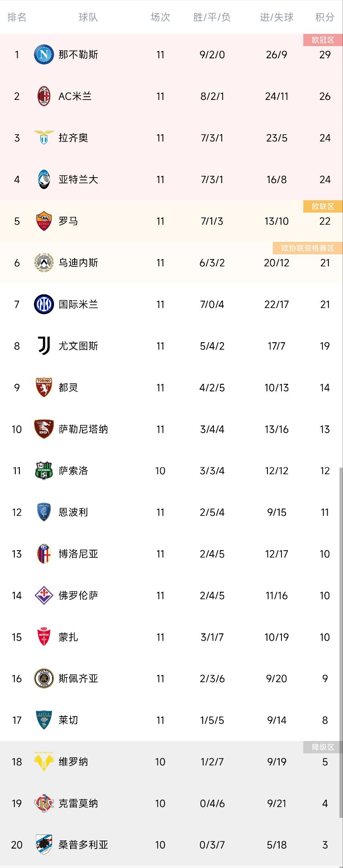Screen dimensions: 343x868
Task: Click the 欧协联资格赛区 qualification label
Action: pyautogui.click(x=307, y=248)
